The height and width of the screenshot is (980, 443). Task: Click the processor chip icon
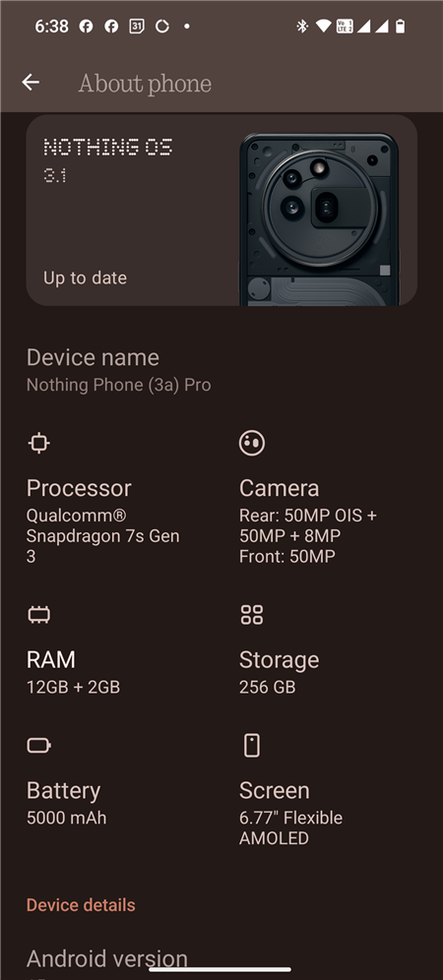(x=38, y=443)
